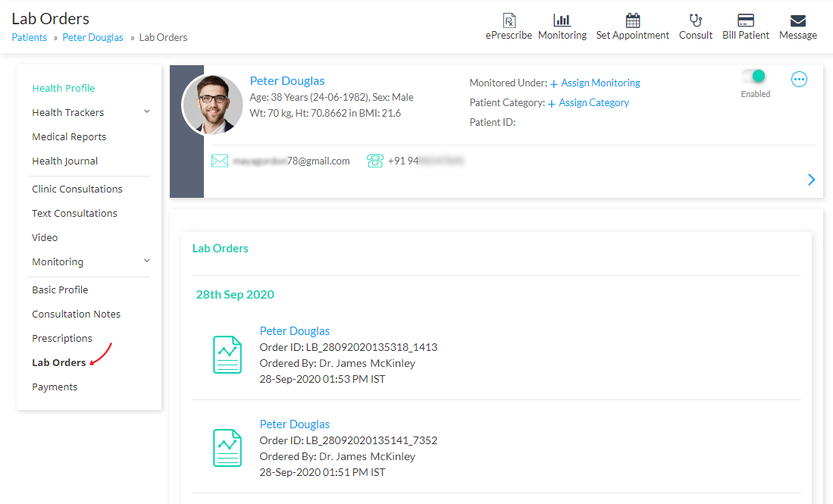The width and height of the screenshot is (833, 504).
Task: Expand the Monitoring sidebar submenu
Action: click(x=146, y=261)
